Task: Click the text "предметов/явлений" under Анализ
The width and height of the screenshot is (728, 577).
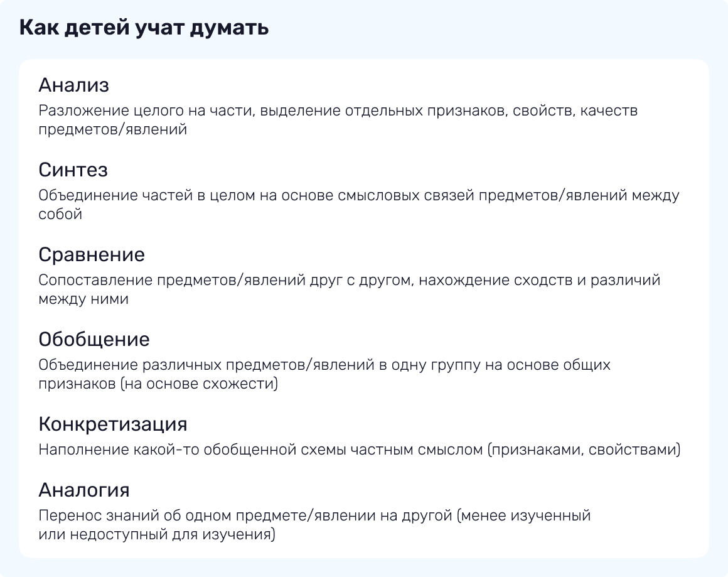Action: coord(112,130)
